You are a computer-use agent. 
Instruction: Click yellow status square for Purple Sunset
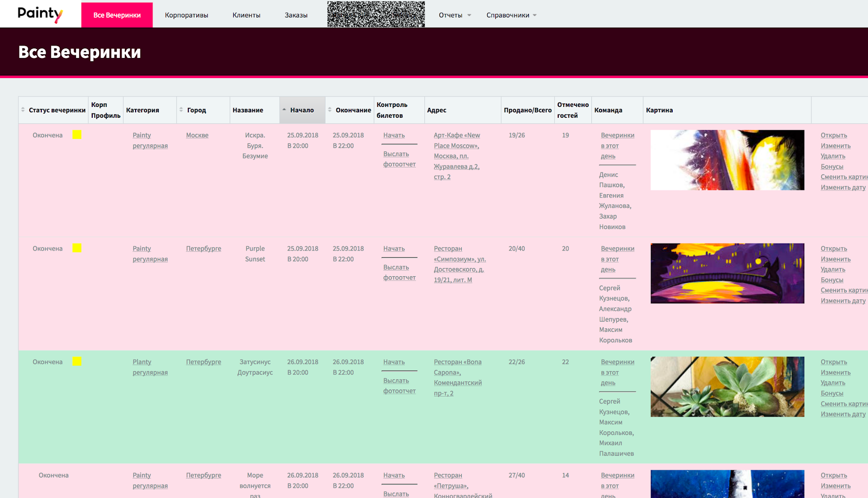click(77, 248)
